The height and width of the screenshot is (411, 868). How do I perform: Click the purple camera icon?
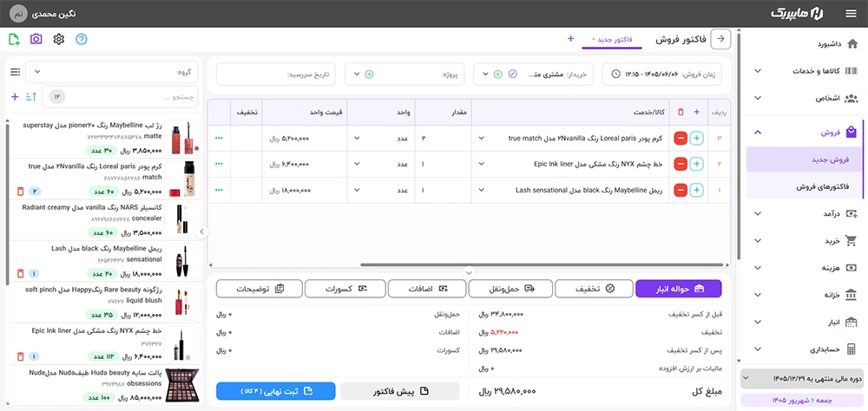(x=36, y=39)
